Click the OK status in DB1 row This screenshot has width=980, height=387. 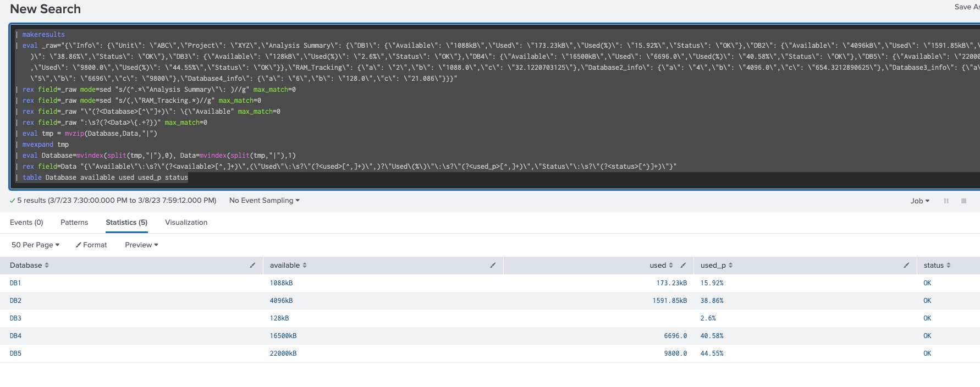[927, 283]
